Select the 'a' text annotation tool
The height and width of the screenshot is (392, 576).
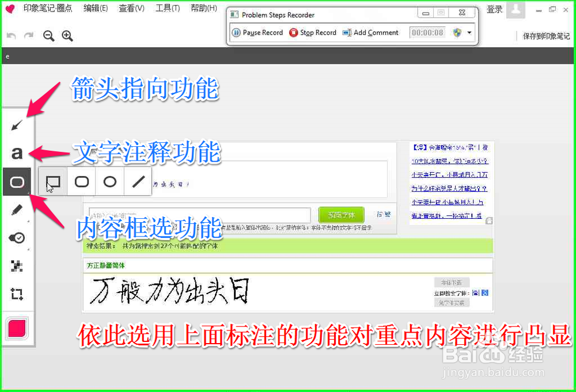click(17, 153)
